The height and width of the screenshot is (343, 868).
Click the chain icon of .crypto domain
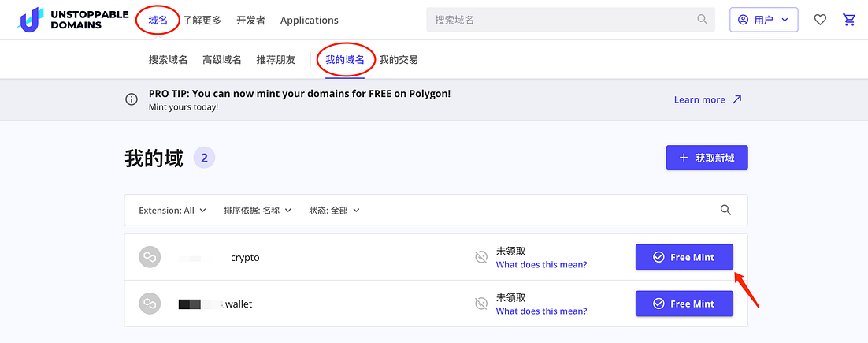(x=150, y=257)
